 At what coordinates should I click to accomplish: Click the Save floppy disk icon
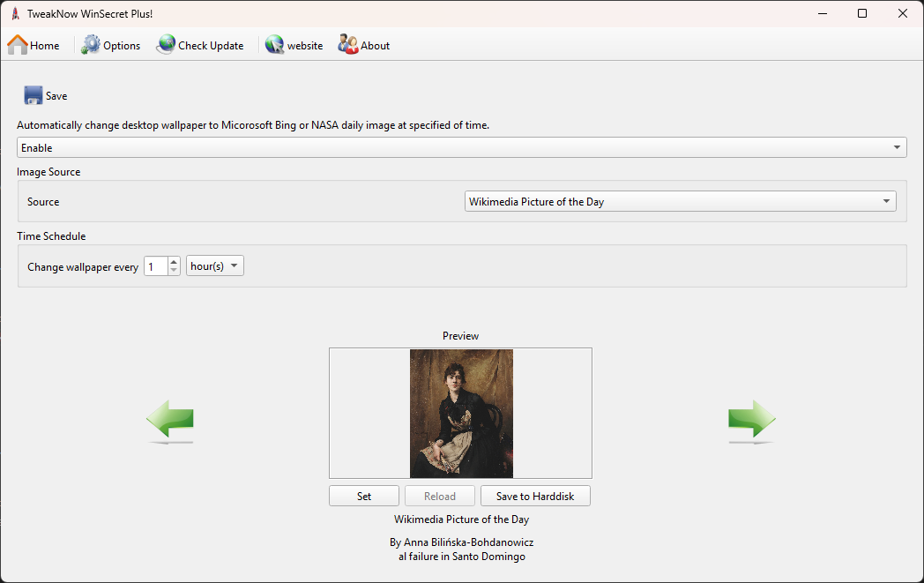tap(34, 95)
